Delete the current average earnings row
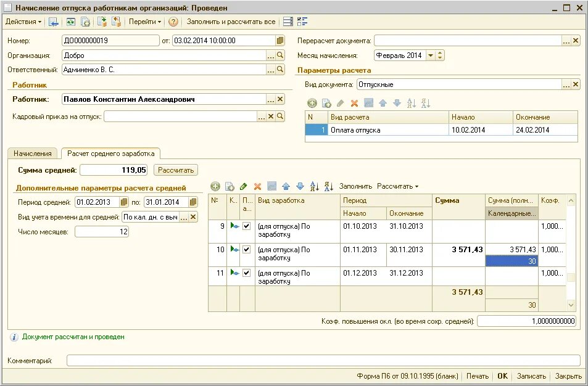 pyautogui.click(x=257, y=186)
